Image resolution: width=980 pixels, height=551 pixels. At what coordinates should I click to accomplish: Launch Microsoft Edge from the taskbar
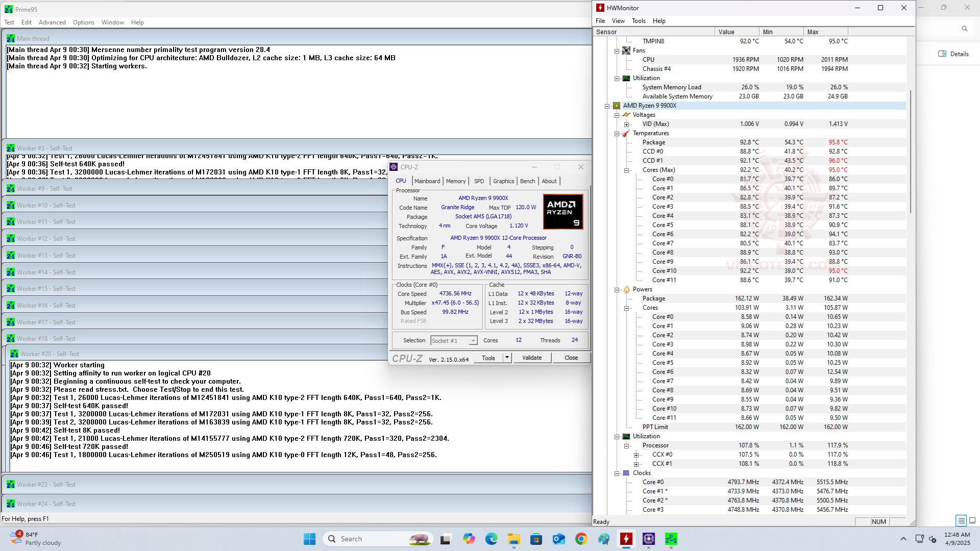pos(492,538)
